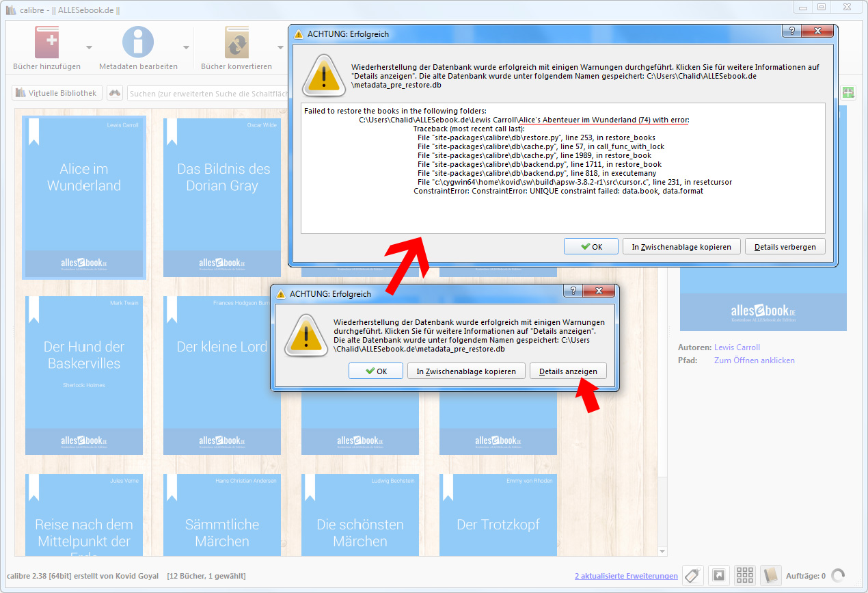Viewport: 868px width, 593px height.
Task: Click the Alice's Abenteuer im Wunderland (74) error path
Action: [603, 120]
